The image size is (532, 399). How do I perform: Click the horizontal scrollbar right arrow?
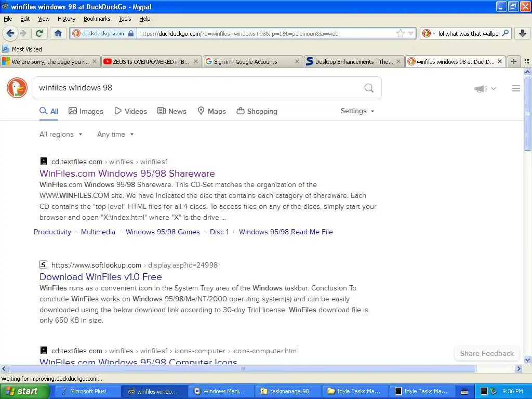tap(518, 368)
